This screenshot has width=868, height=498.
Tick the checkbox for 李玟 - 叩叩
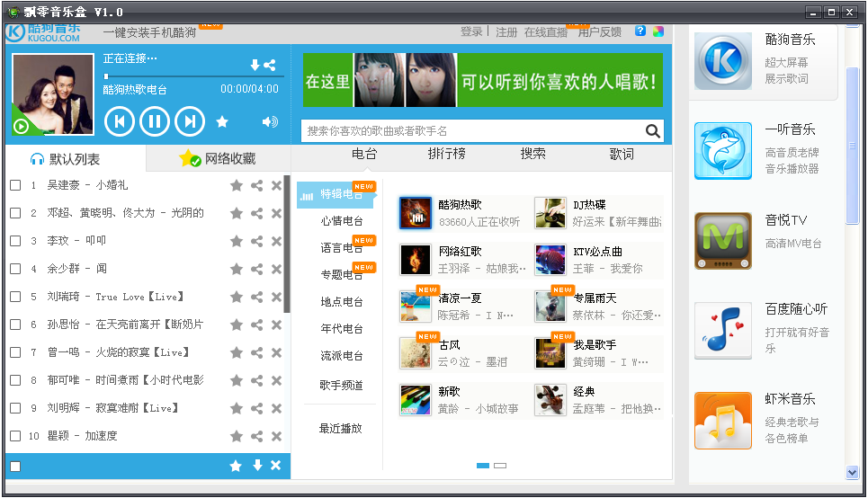click(x=15, y=241)
